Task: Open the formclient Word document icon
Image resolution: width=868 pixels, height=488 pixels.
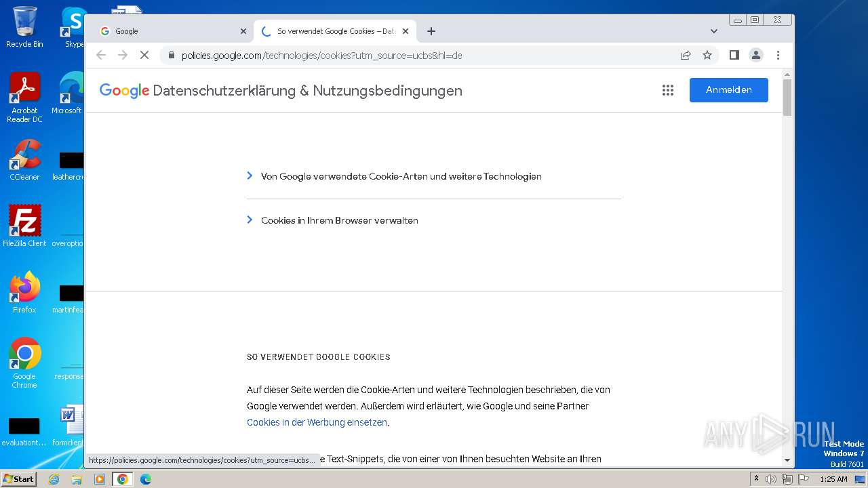Action: [x=69, y=426]
